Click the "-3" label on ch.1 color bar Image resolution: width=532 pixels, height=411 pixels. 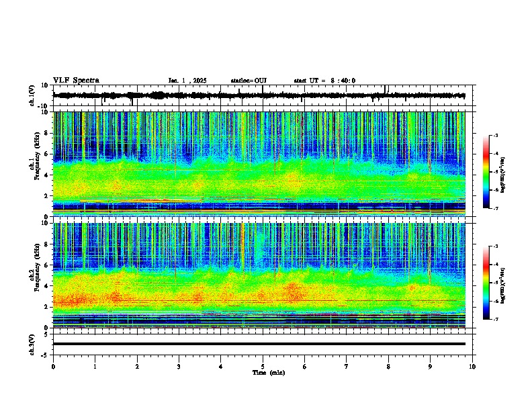tap(495, 135)
